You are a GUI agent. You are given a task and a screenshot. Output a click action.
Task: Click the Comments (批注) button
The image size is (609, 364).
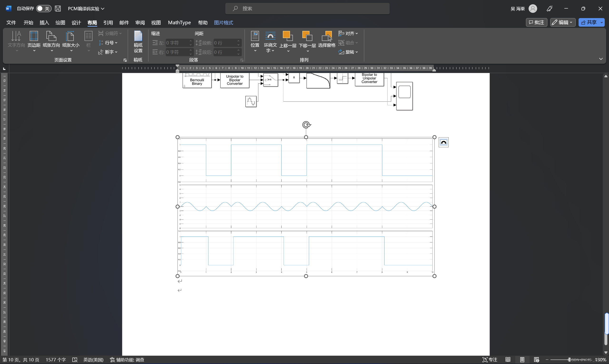click(536, 22)
